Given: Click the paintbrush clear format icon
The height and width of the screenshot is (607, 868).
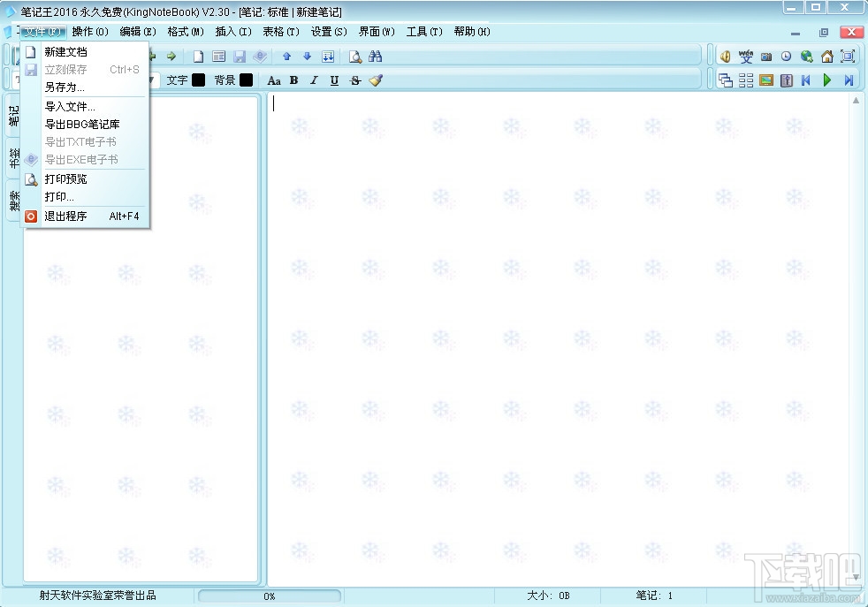Looking at the screenshot, I should [x=376, y=80].
